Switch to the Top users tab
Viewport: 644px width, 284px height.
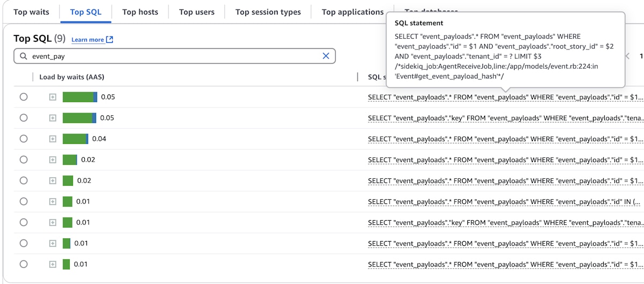pyautogui.click(x=197, y=12)
